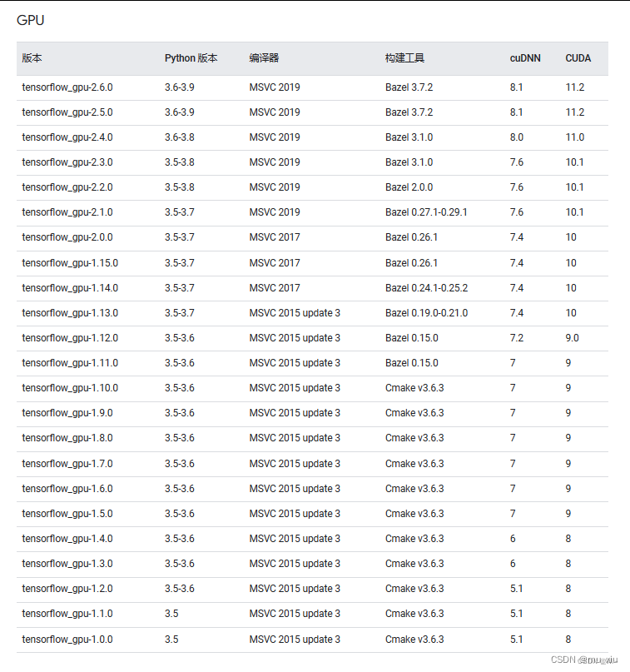Click the tensorflow_gpu-1.2.0 cell
This screenshot has height=672, width=630.
67,589
